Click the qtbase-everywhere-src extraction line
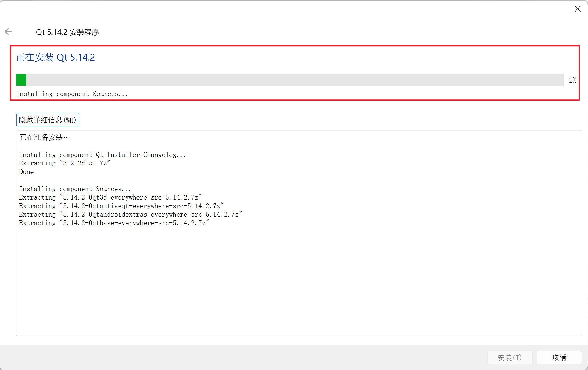 point(114,223)
